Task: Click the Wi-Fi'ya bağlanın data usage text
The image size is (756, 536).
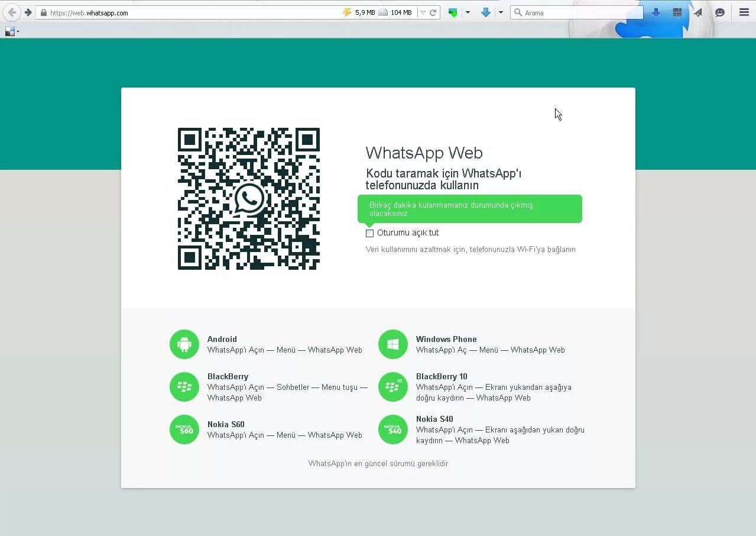Action: (471, 250)
